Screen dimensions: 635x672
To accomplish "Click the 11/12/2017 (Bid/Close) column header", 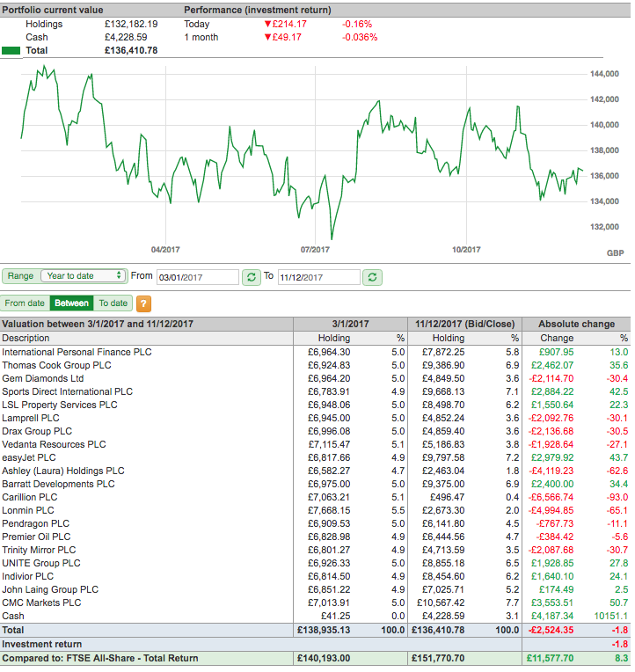I will point(465,324).
